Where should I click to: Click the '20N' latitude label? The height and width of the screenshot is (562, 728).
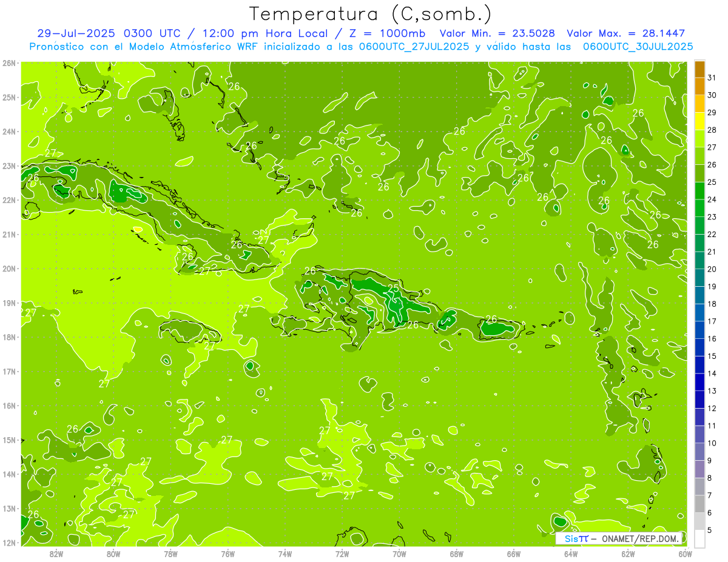[9, 269]
